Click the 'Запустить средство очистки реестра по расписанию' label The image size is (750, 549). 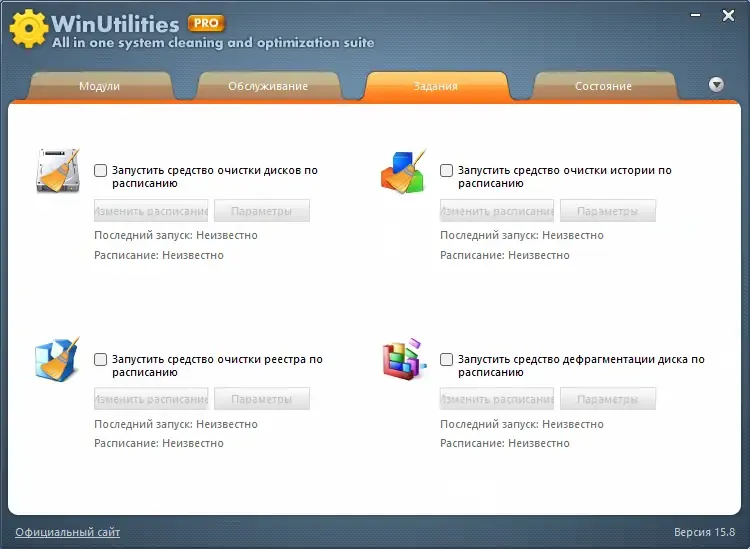pos(217,365)
